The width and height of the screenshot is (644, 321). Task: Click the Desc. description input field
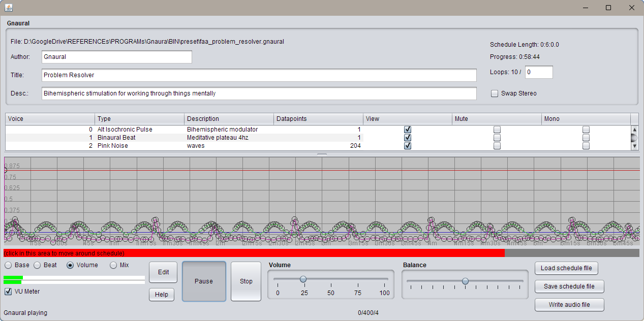259,93
